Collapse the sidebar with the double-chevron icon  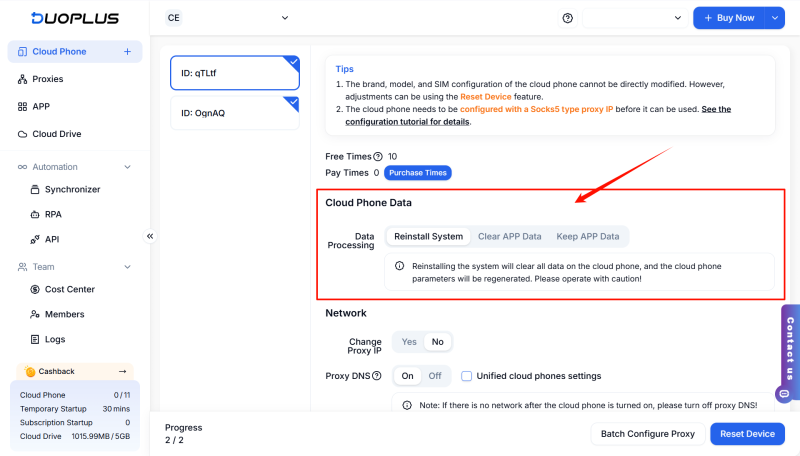[x=150, y=236]
